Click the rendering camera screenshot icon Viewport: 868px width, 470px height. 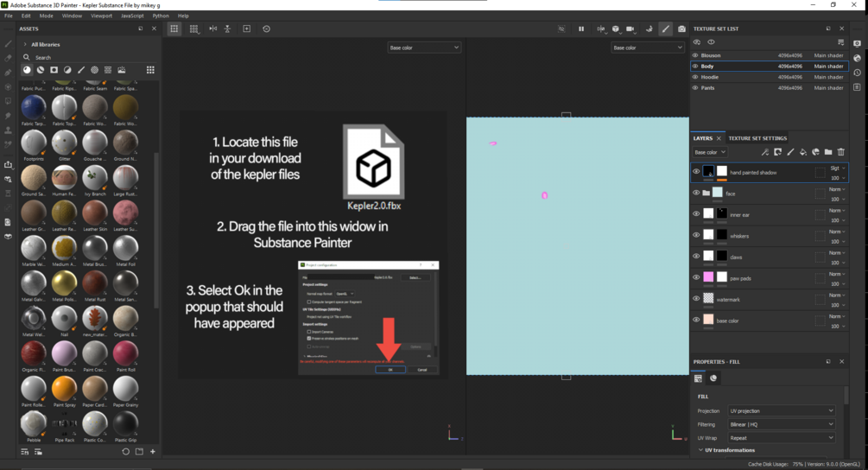681,29
